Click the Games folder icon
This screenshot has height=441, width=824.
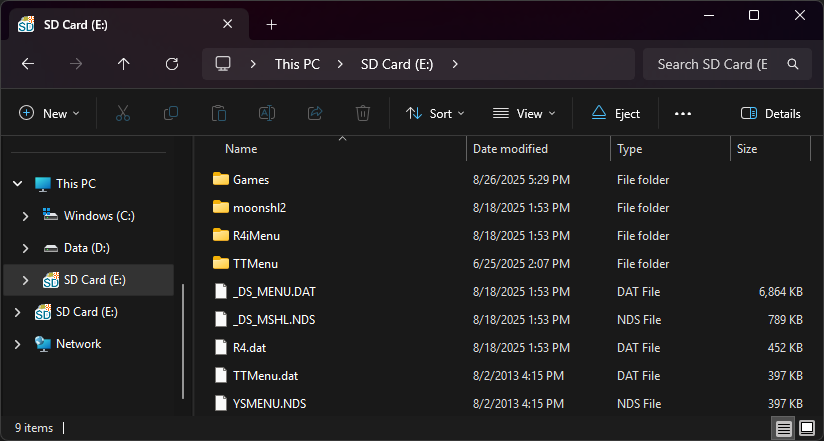(221, 179)
